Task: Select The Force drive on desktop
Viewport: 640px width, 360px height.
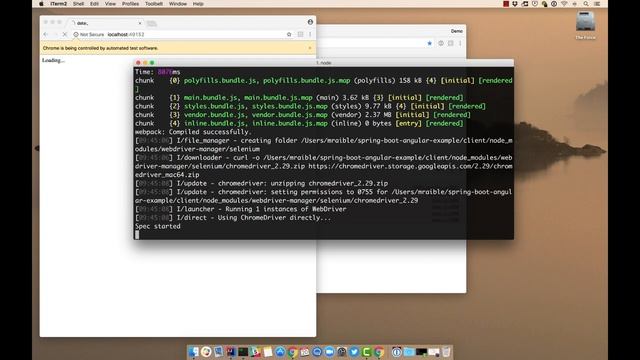Action: tap(585, 25)
